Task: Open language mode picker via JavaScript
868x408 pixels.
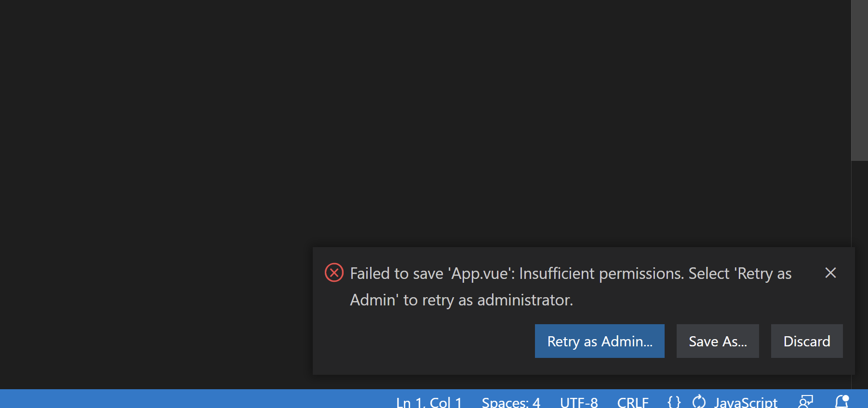Action: pos(746,401)
